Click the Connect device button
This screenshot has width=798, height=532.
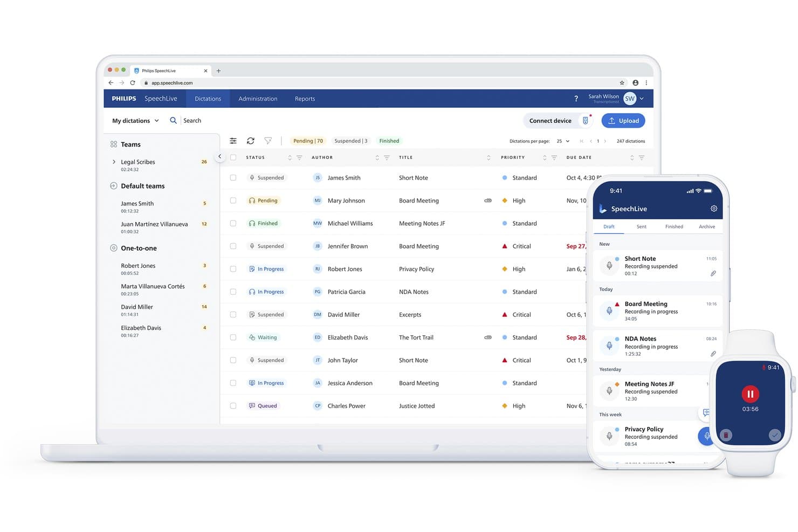click(x=559, y=121)
